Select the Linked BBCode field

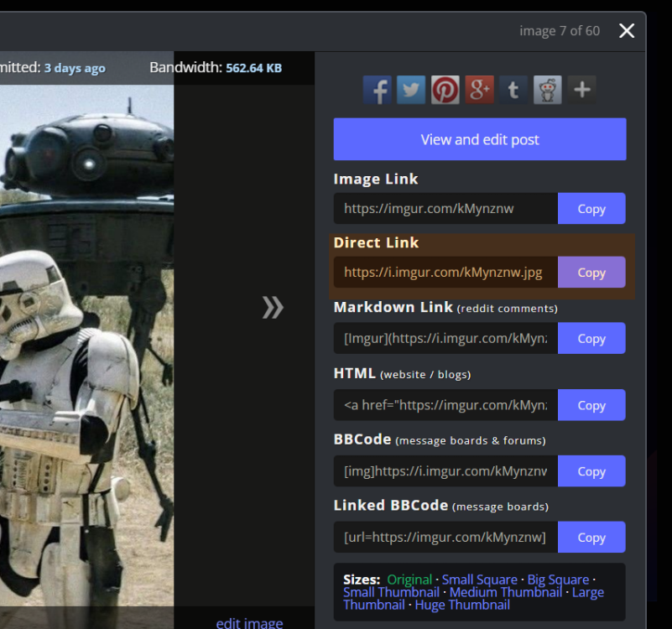click(445, 537)
